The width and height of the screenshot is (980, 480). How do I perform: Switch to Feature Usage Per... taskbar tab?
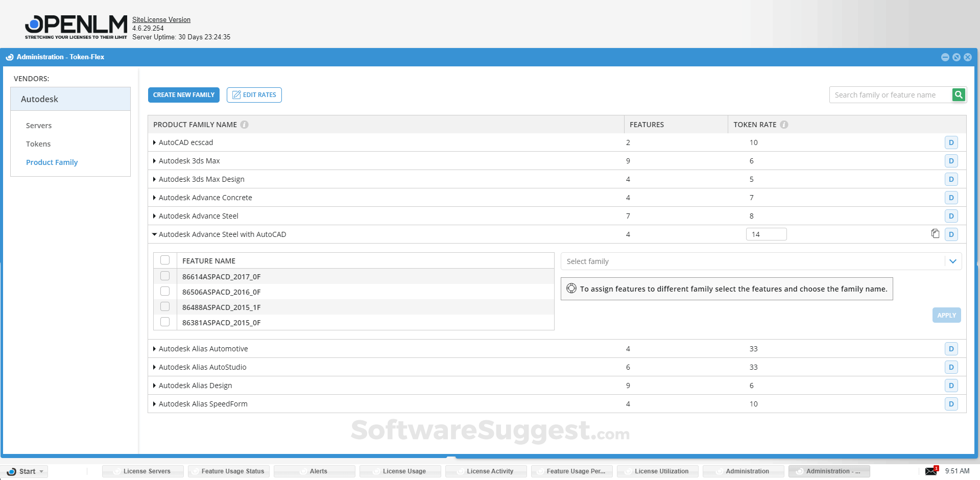[x=572, y=471]
